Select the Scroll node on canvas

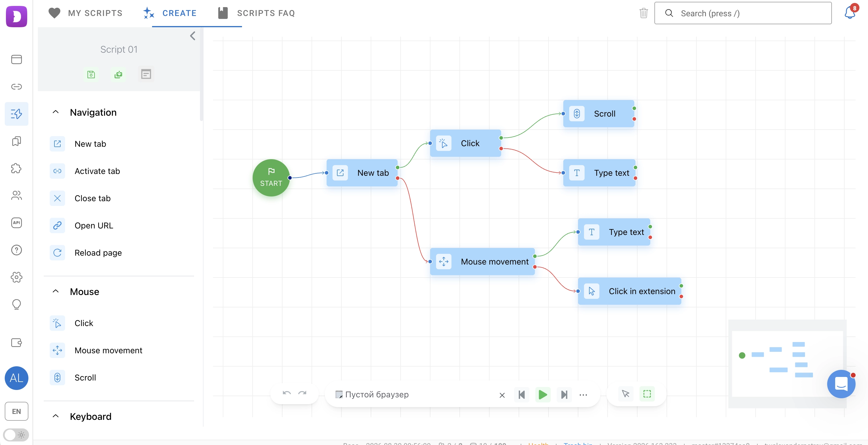pos(598,114)
